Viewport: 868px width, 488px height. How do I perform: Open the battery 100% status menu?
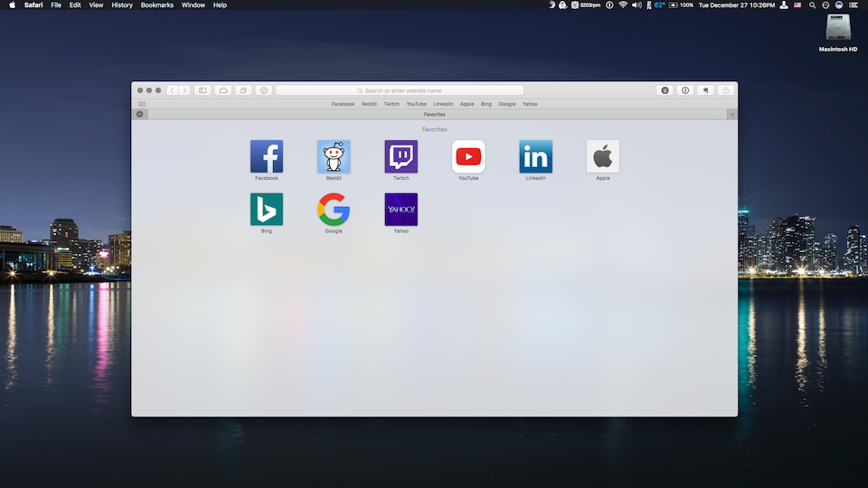(x=682, y=5)
